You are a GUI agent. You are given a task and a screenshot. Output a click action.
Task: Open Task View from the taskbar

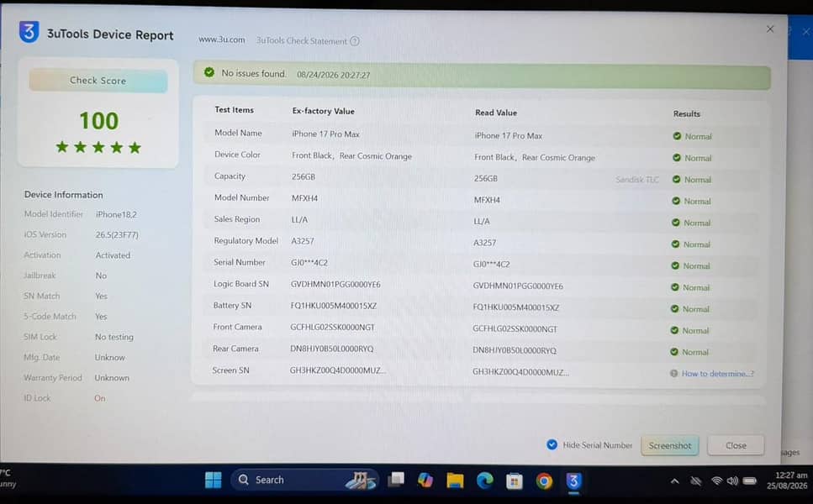(396, 480)
